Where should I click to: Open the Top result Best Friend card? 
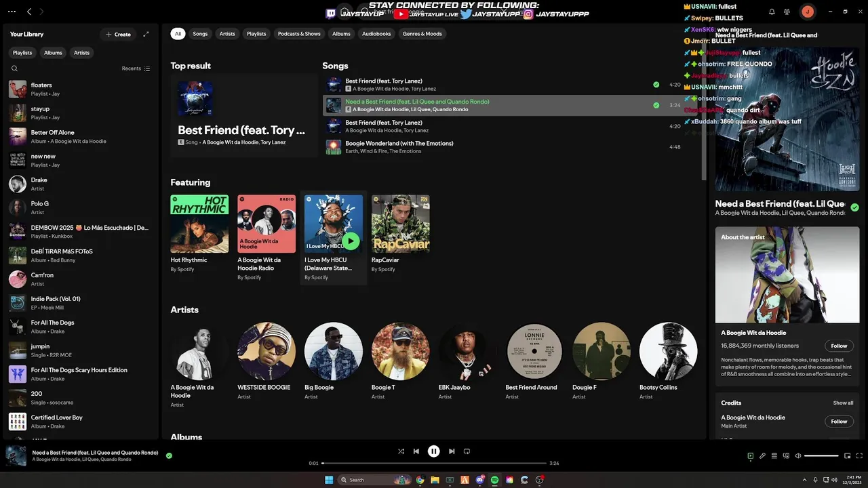tap(244, 115)
